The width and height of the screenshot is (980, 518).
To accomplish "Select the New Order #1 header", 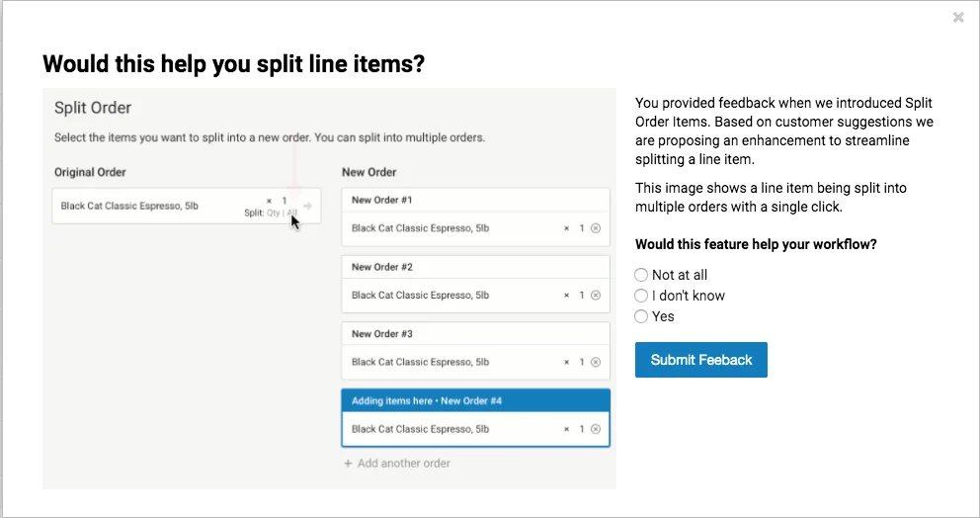I will pos(475,201).
